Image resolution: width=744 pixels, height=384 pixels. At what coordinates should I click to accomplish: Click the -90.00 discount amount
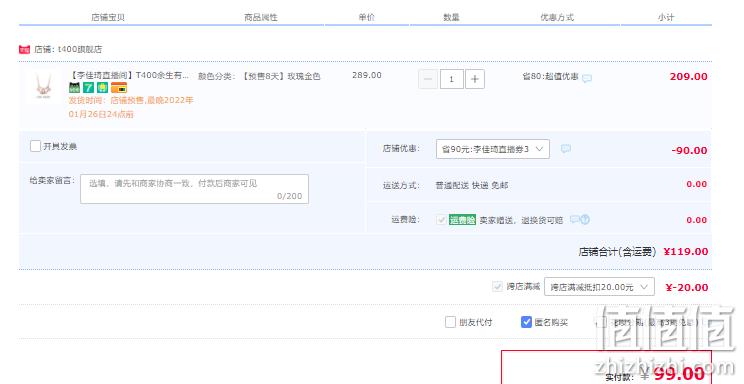tap(689, 150)
